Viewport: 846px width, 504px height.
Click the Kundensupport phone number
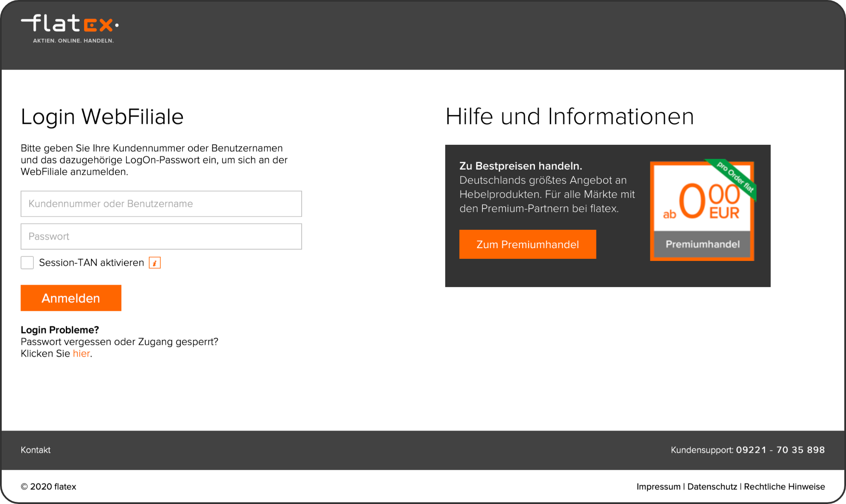click(x=780, y=450)
